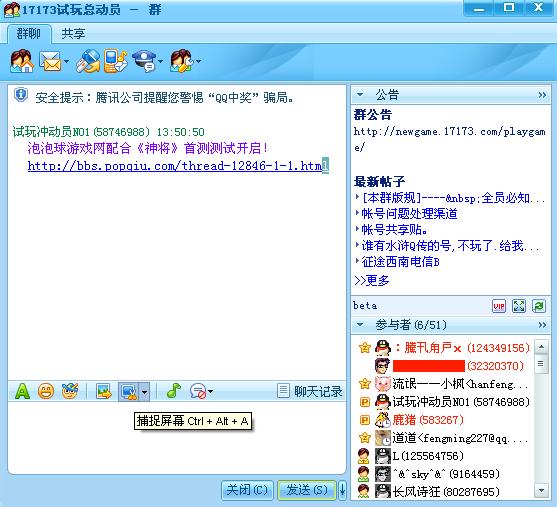Screen dimensions: 557x507
Task: Open the emoticon smiley picker
Action: pyautogui.click(x=46, y=392)
